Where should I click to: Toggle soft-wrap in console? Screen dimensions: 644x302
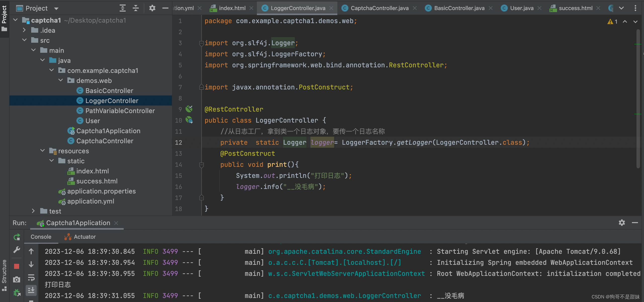[31, 278]
